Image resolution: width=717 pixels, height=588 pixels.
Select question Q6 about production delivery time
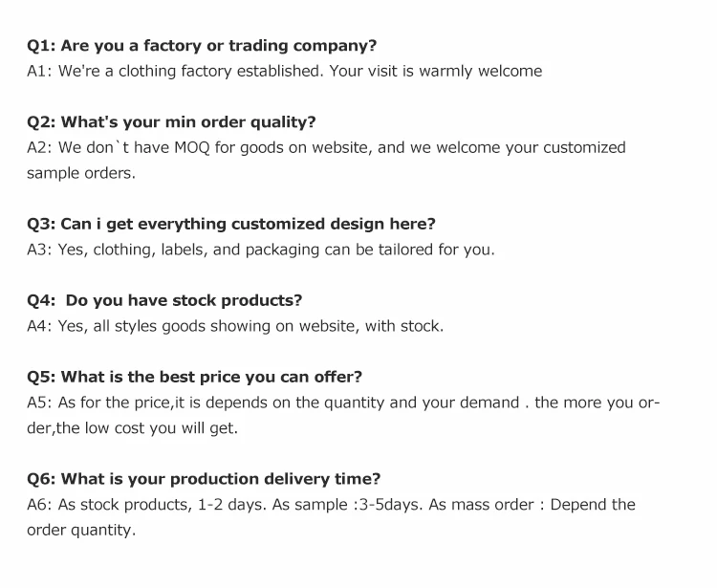204,479
